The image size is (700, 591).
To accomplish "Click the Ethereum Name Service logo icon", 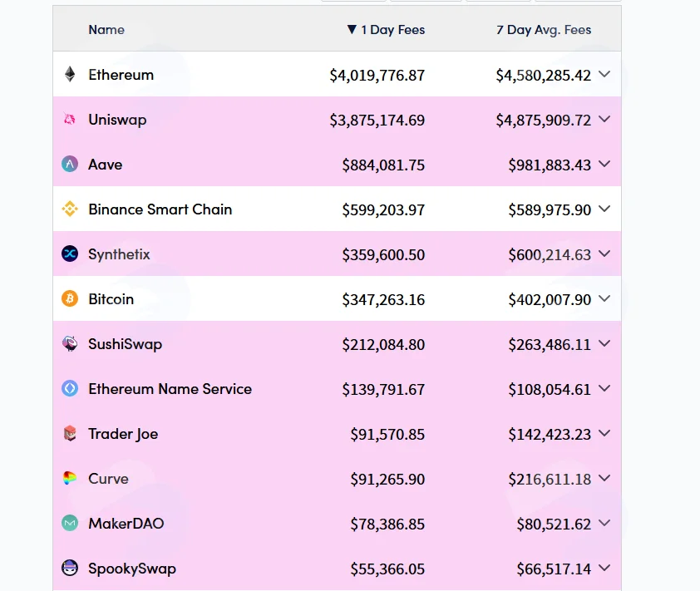I will [70, 388].
